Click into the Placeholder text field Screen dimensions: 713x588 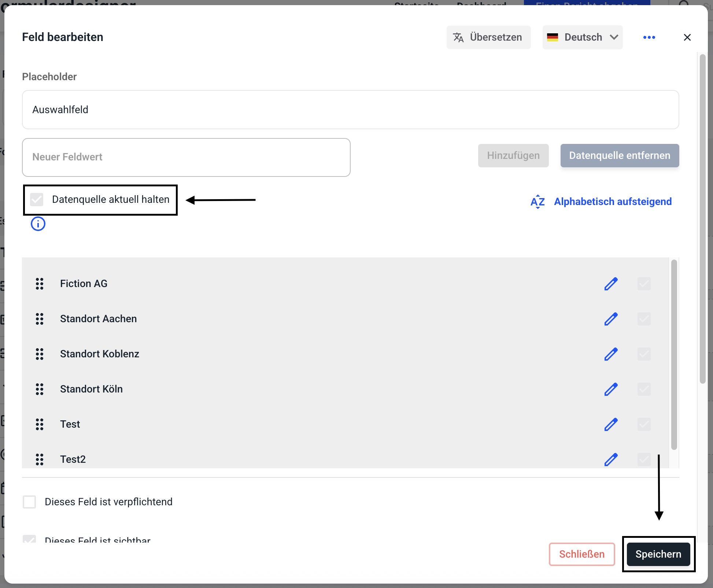tap(350, 110)
